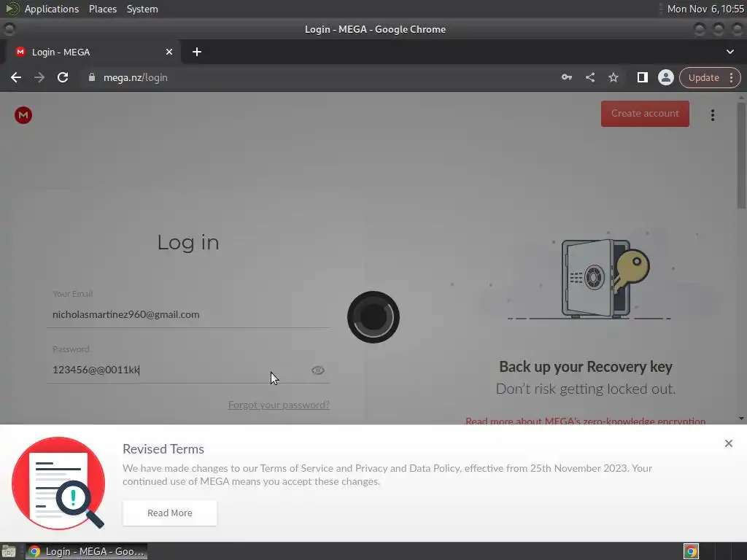Screen dimensions: 747x560
Task: Click the Log in heading
Action: click(188, 242)
